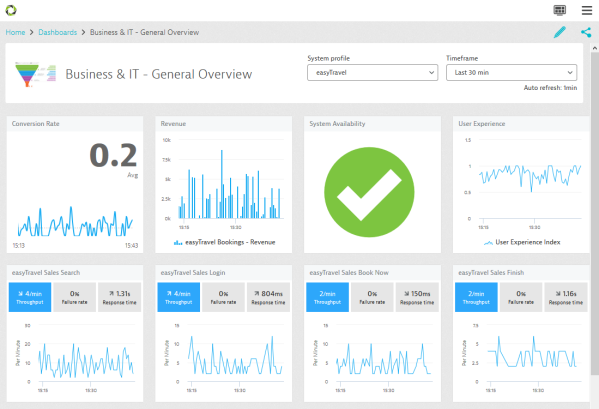The width and height of the screenshot is (599, 409).
Task: Open the dashboard display mode icon
Action: click(x=560, y=10)
